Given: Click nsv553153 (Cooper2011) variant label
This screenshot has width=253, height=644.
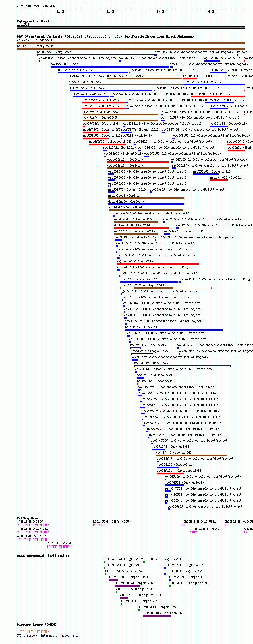Looking at the screenshot, I should click(138, 279).
